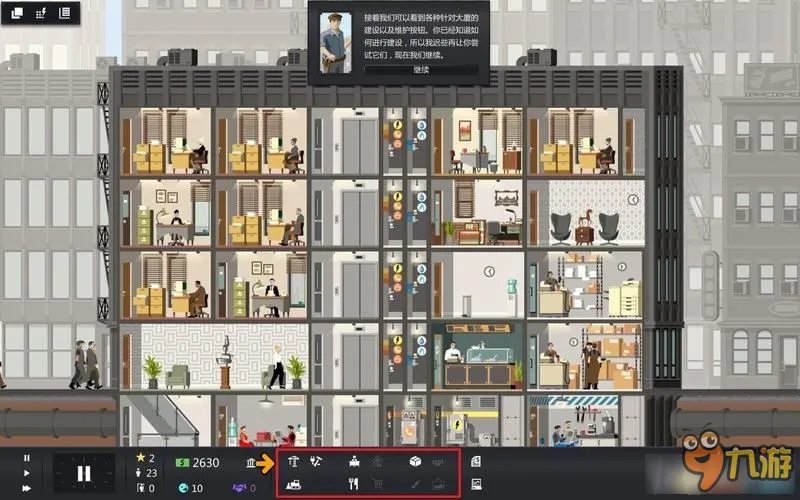Pause the game with small pause button
800x500 pixels.
tap(27, 458)
